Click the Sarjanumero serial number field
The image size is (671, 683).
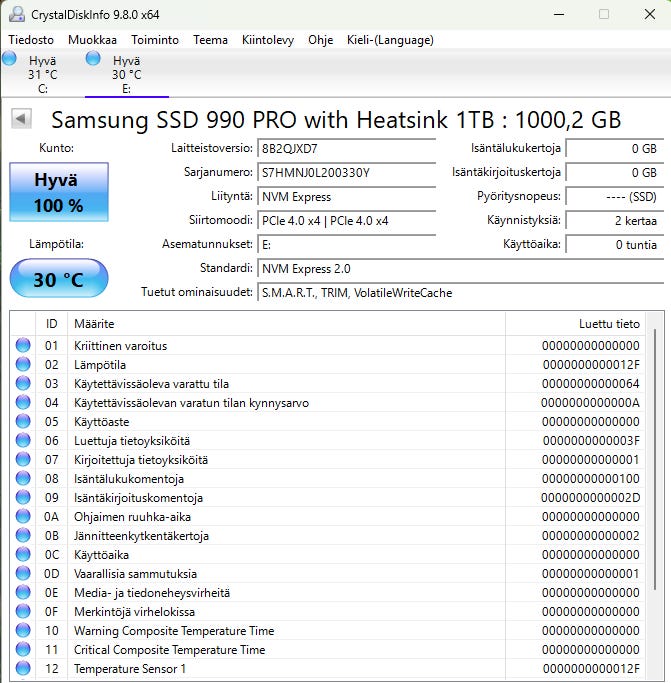[x=346, y=172]
